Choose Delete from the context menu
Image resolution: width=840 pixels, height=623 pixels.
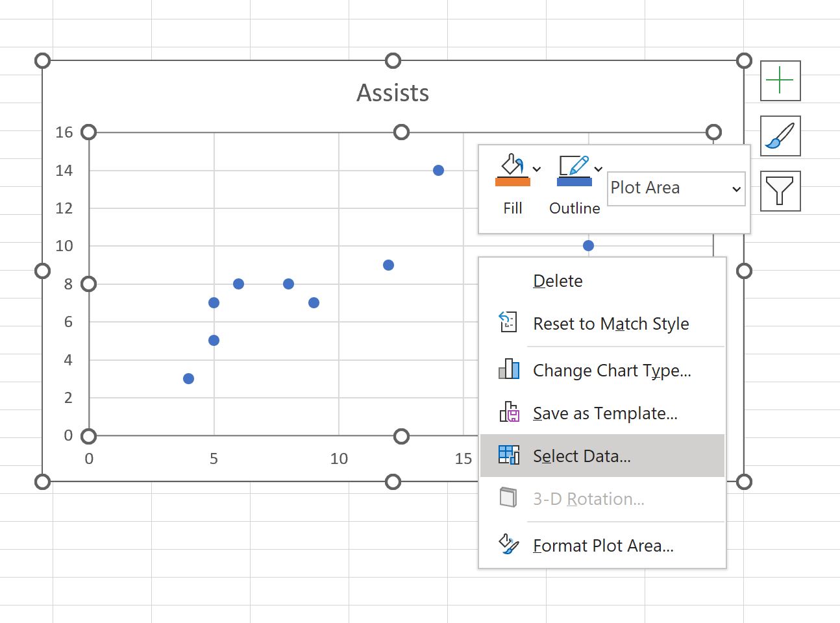tap(558, 280)
